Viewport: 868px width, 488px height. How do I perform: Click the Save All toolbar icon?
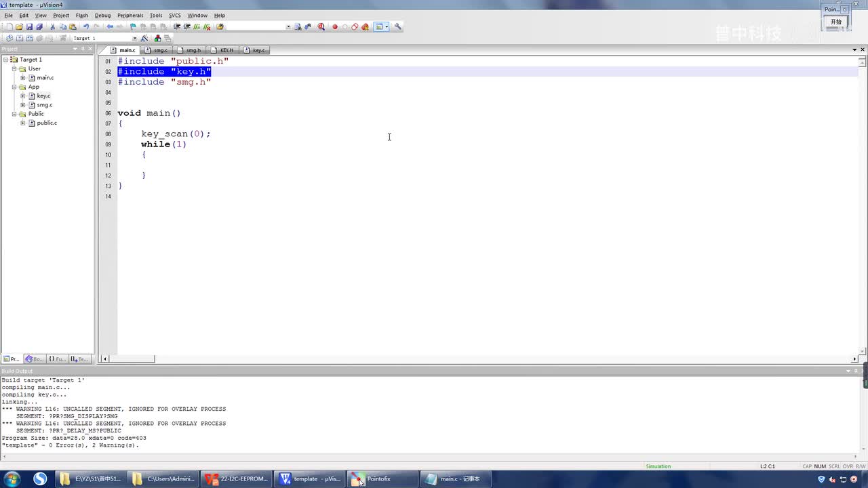tap(39, 27)
